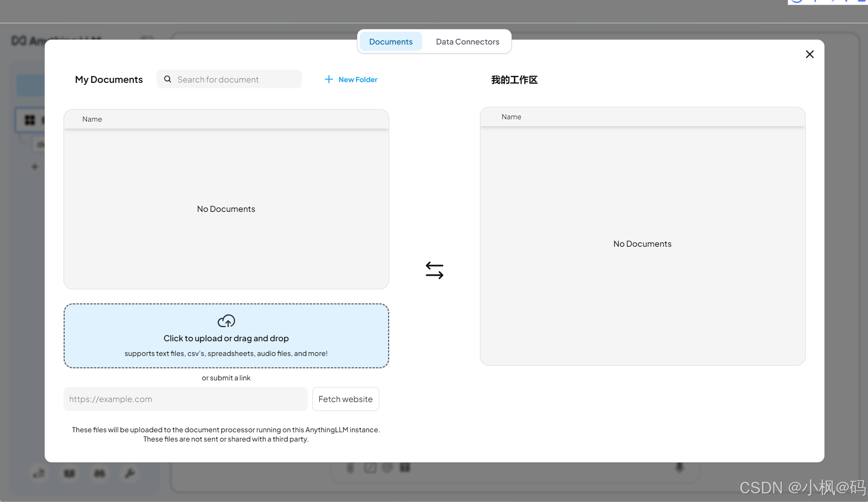The width and height of the screenshot is (868, 502).
Task: Click the swap arrows transfer icon
Action: (434, 270)
